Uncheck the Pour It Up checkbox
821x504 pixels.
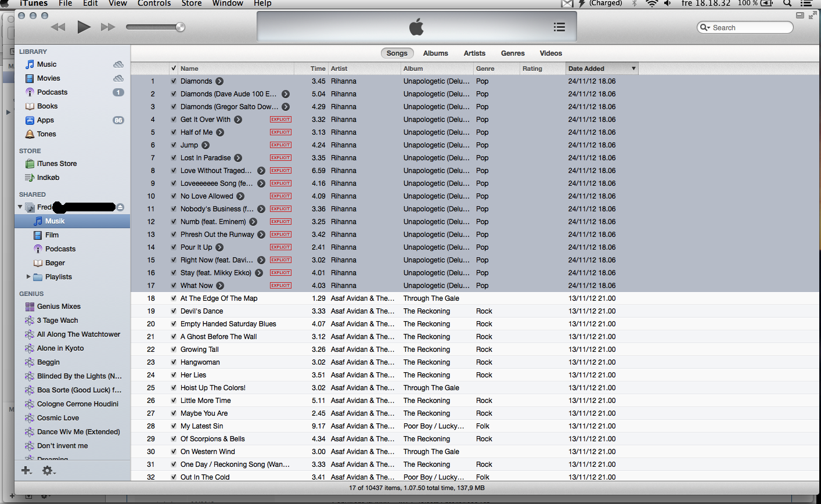[x=174, y=247]
